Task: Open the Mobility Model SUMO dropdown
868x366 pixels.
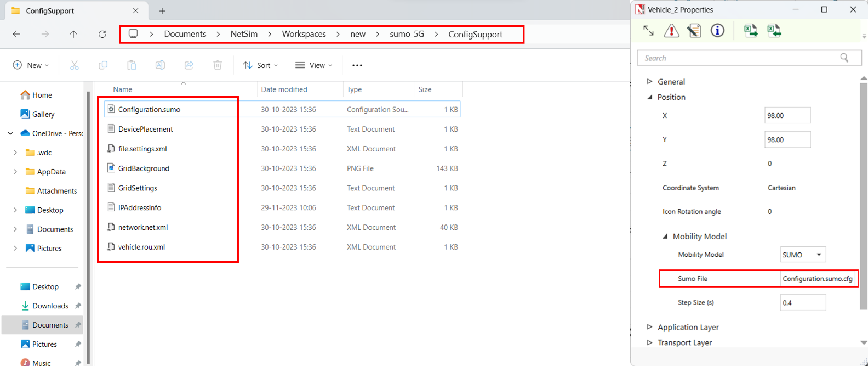Action: pyautogui.click(x=803, y=255)
